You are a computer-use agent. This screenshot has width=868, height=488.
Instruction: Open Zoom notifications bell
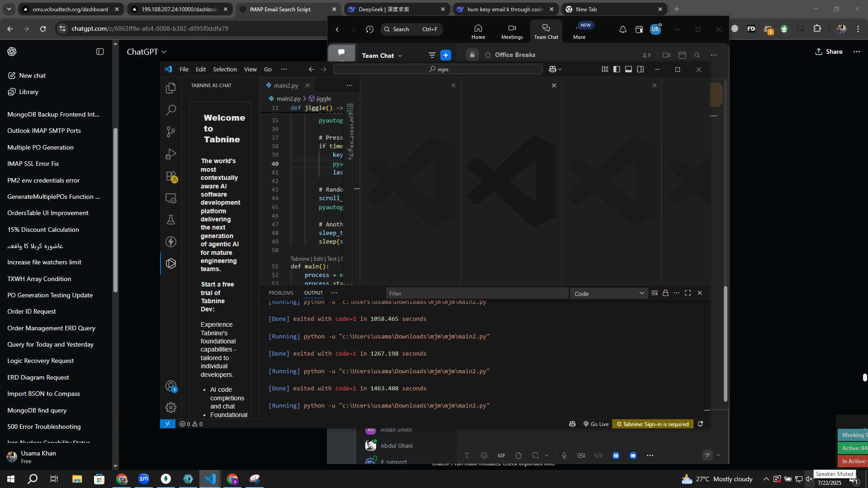click(x=623, y=29)
